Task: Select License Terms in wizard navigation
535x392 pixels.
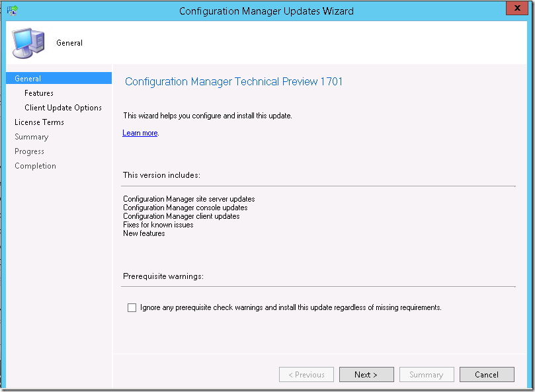Action: [x=39, y=122]
